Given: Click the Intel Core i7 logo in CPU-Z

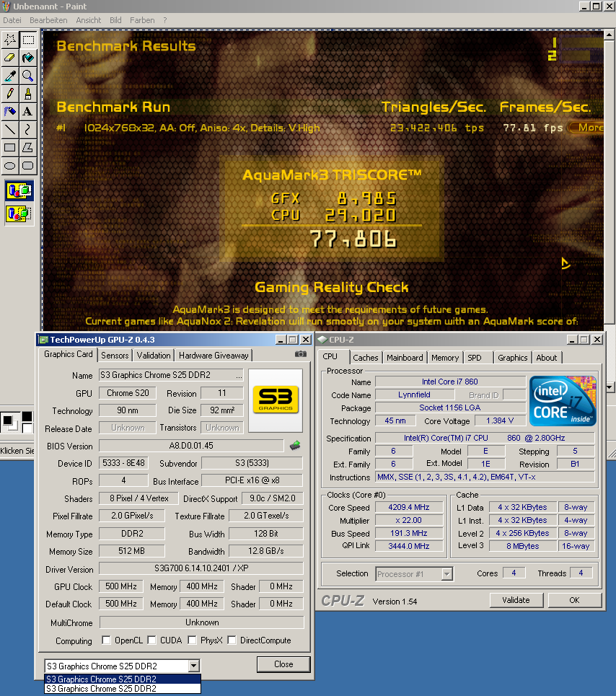Looking at the screenshot, I should [563, 401].
